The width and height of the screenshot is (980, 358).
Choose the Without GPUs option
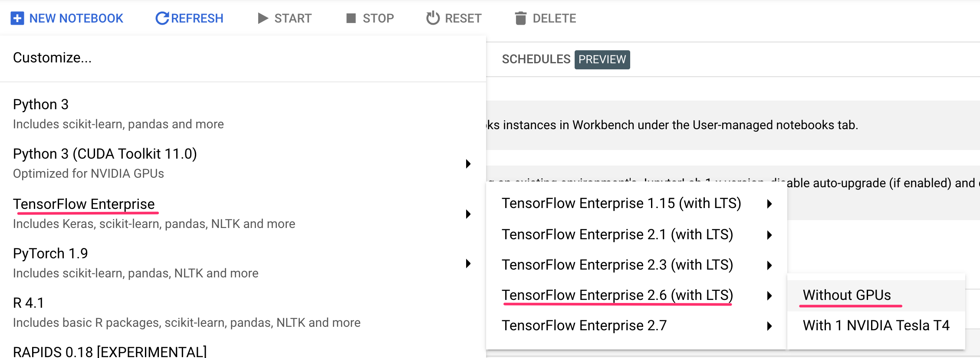click(x=846, y=295)
